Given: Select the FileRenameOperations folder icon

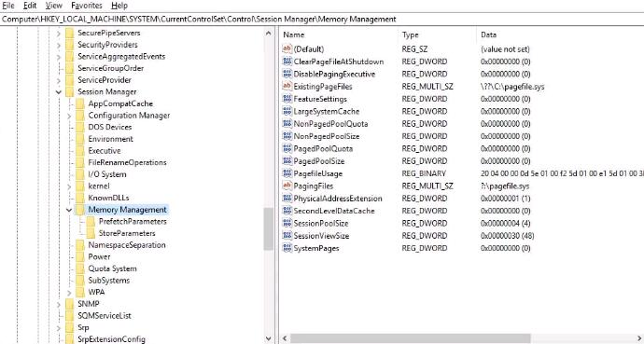Looking at the screenshot, I should [x=80, y=162].
